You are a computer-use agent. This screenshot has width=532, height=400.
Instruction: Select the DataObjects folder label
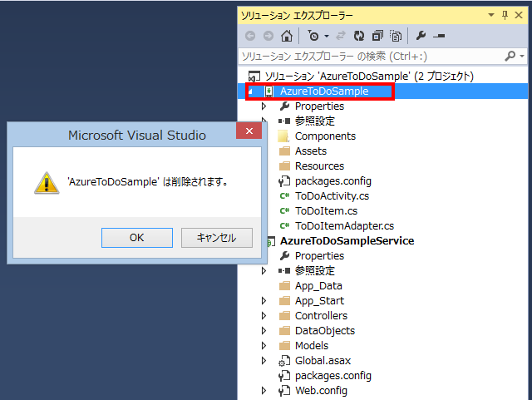tap(325, 330)
